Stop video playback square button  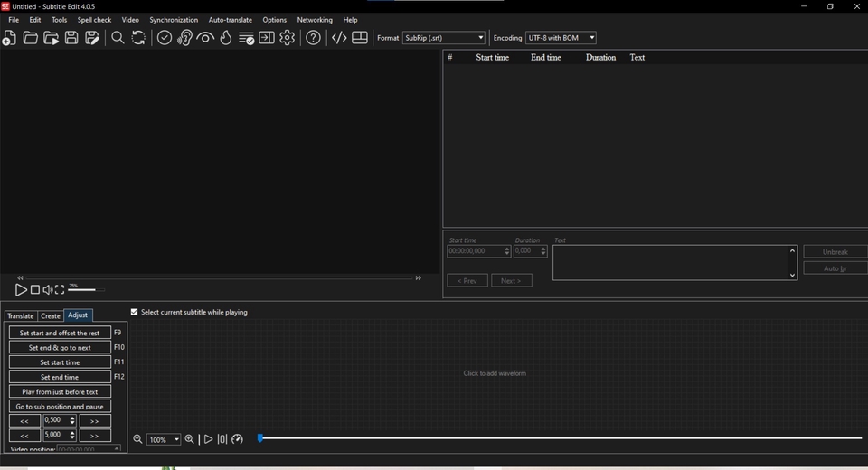[35, 289]
